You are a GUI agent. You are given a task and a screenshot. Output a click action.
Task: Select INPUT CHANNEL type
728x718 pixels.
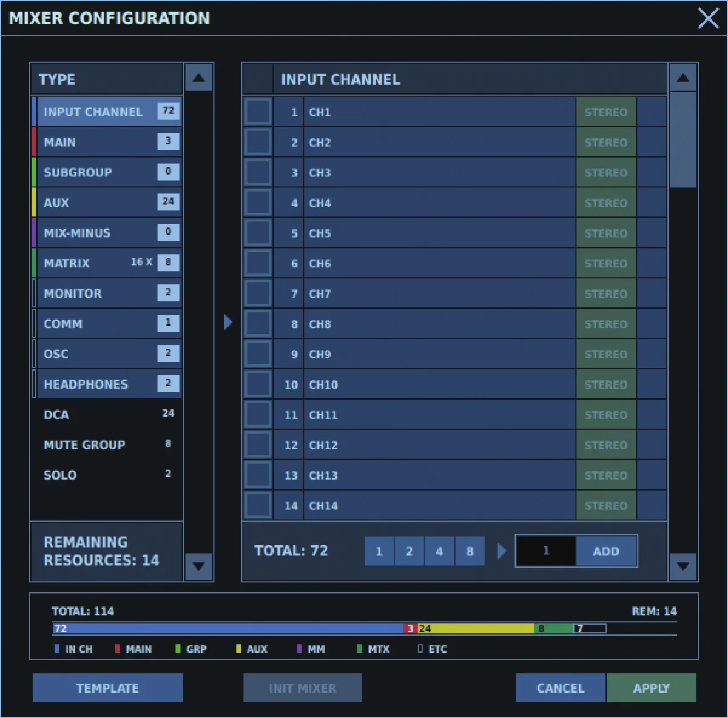coord(107,112)
